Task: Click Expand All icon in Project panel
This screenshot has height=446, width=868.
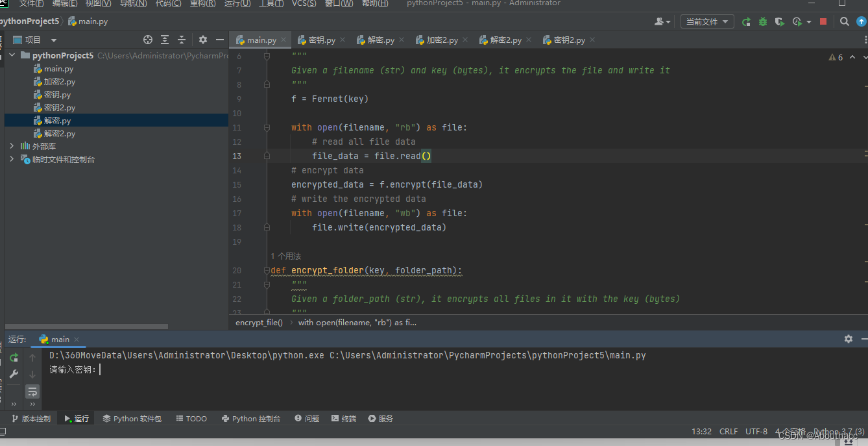Action: [x=165, y=40]
